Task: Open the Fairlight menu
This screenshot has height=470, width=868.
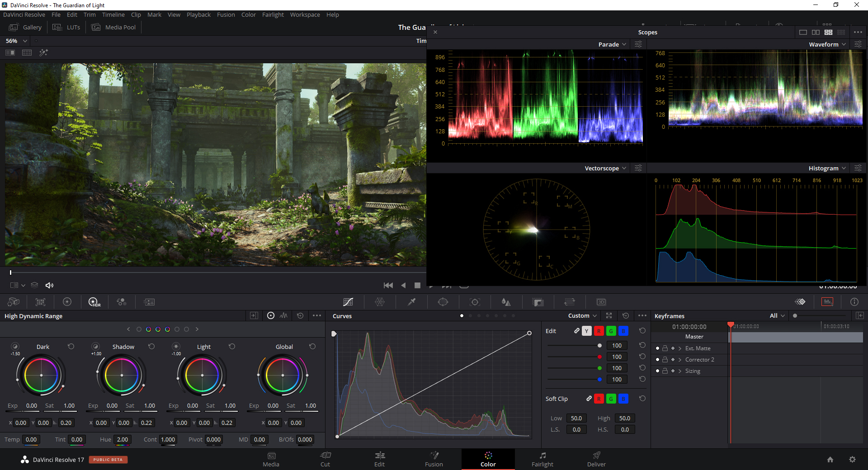Action: 273,14
